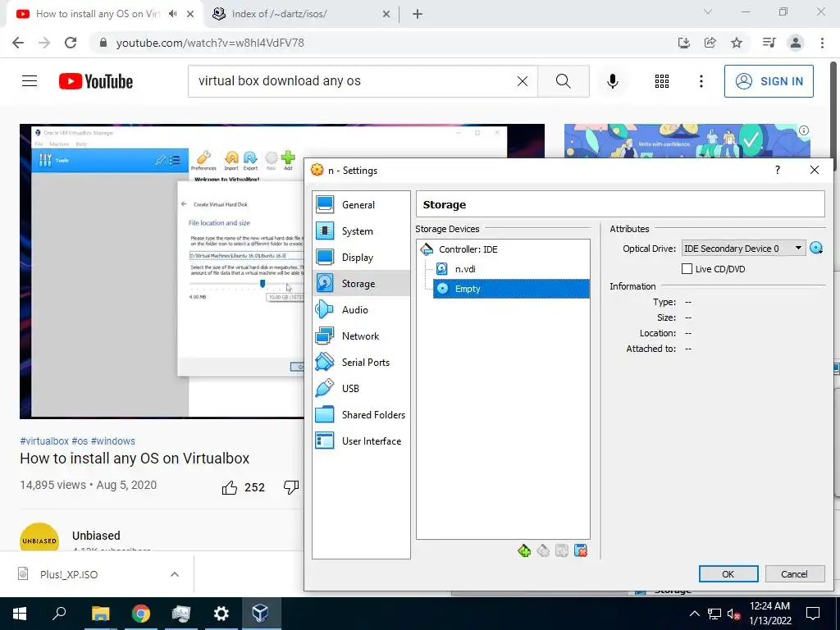Open the Windows Start menu
Screen dimensions: 840x630
coord(20,614)
